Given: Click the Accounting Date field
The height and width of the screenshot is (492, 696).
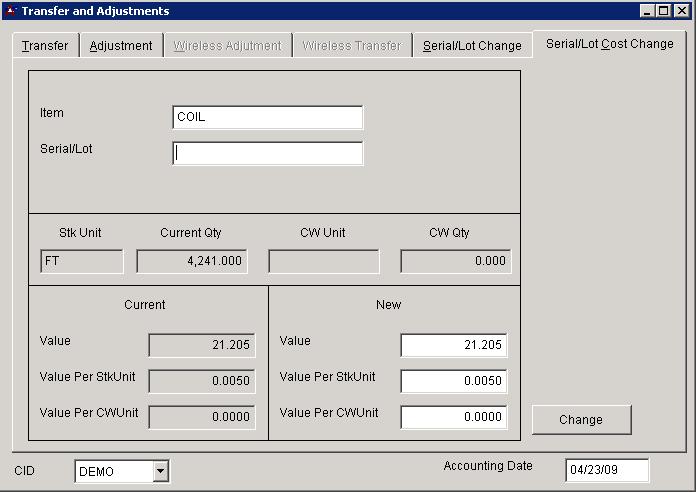Looking at the screenshot, I should coord(606,470).
